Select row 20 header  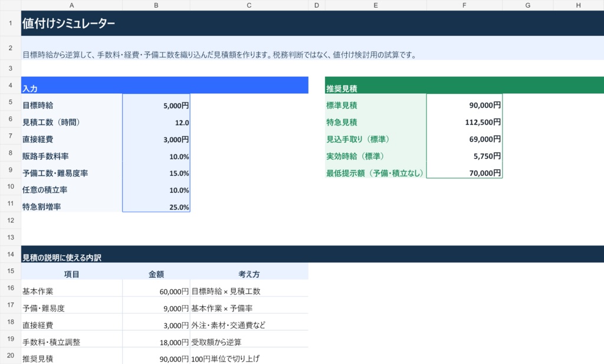click(x=11, y=356)
